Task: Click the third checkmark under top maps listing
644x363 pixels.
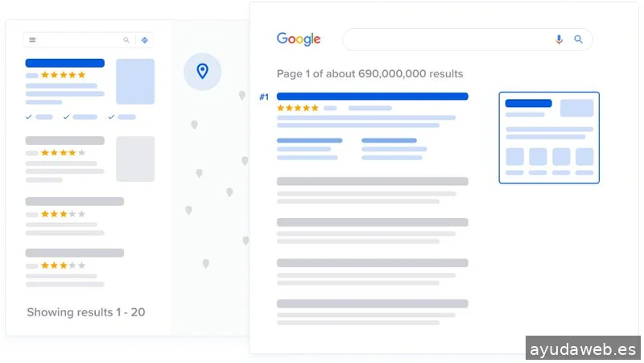Action: pos(111,117)
